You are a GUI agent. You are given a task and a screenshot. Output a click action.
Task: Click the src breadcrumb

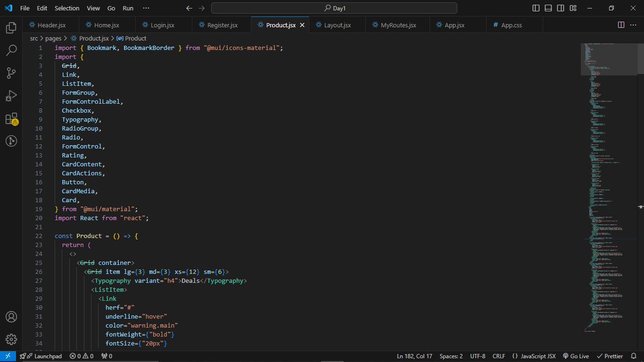(34, 39)
